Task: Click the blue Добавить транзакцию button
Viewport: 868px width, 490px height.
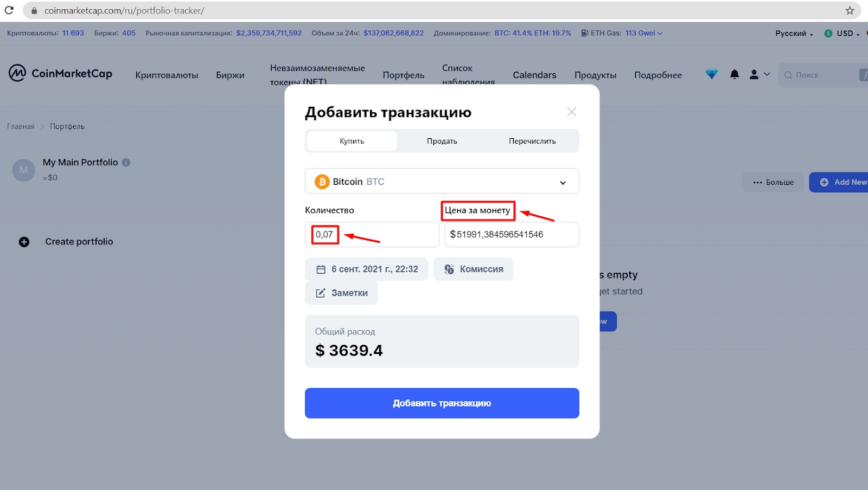Action: tap(442, 403)
